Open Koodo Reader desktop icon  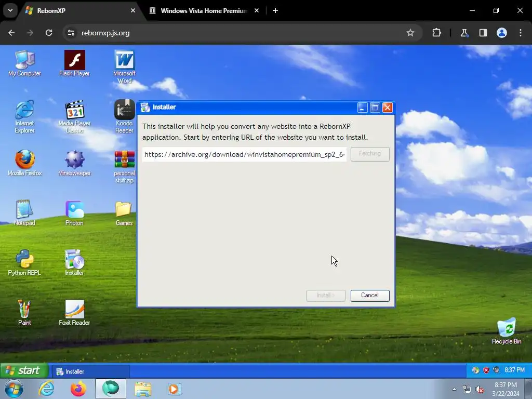(124, 117)
